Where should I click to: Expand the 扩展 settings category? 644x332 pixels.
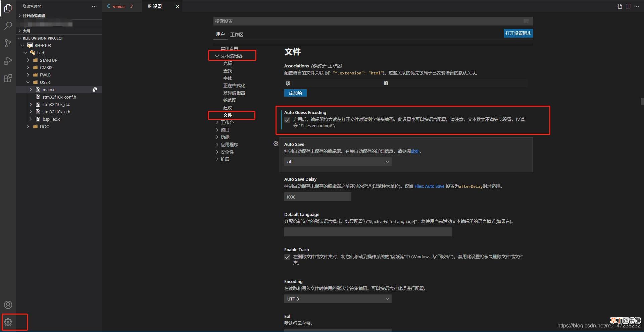(217, 159)
